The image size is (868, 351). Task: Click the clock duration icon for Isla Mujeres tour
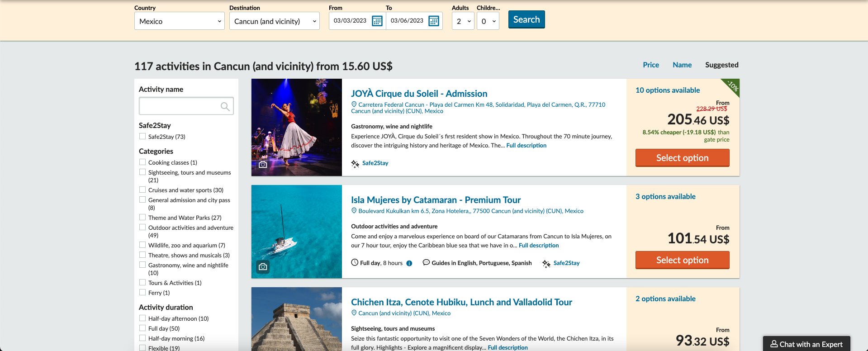tap(355, 263)
